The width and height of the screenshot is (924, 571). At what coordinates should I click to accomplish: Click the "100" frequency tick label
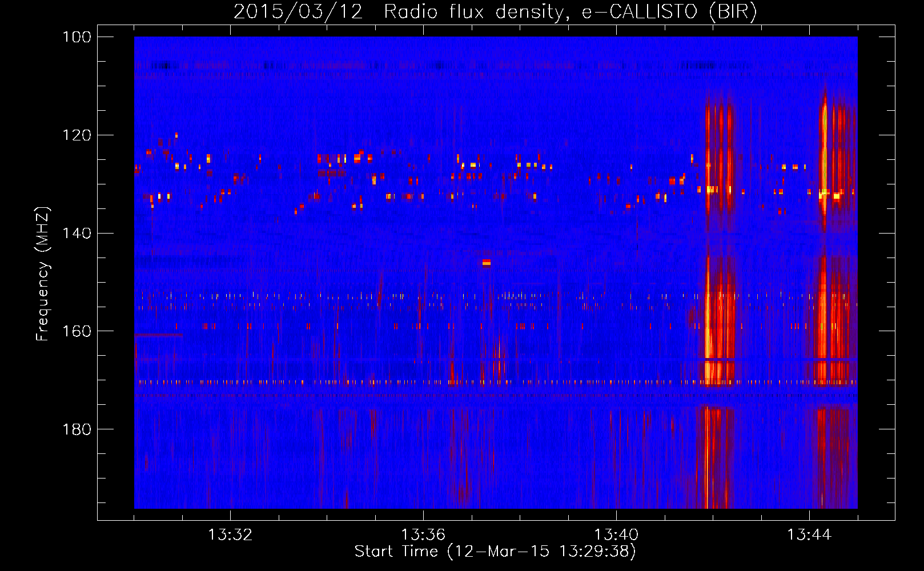tap(77, 37)
